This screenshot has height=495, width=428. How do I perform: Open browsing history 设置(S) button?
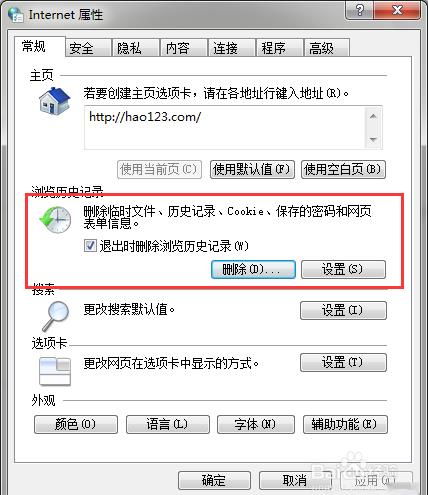click(x=343, y=269)
